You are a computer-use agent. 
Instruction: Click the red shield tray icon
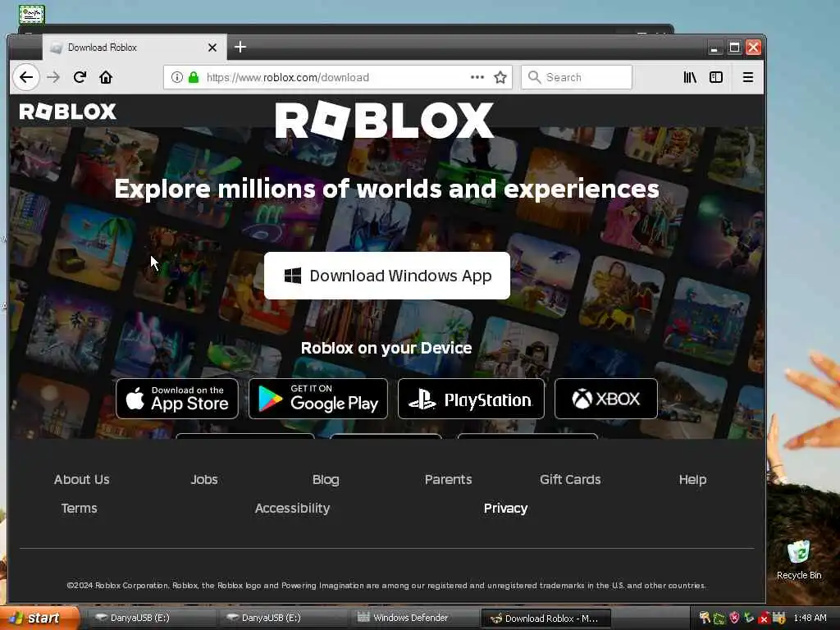point(734,618)
